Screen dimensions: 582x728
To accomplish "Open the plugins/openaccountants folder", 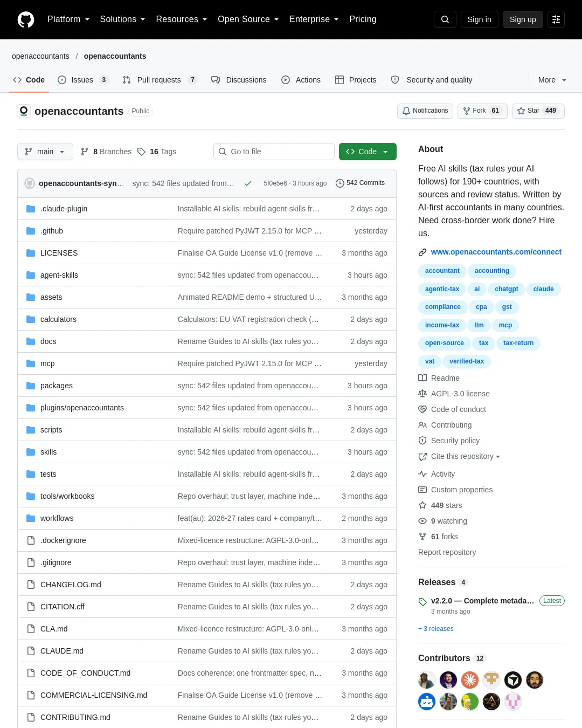I will pos(82,408).
